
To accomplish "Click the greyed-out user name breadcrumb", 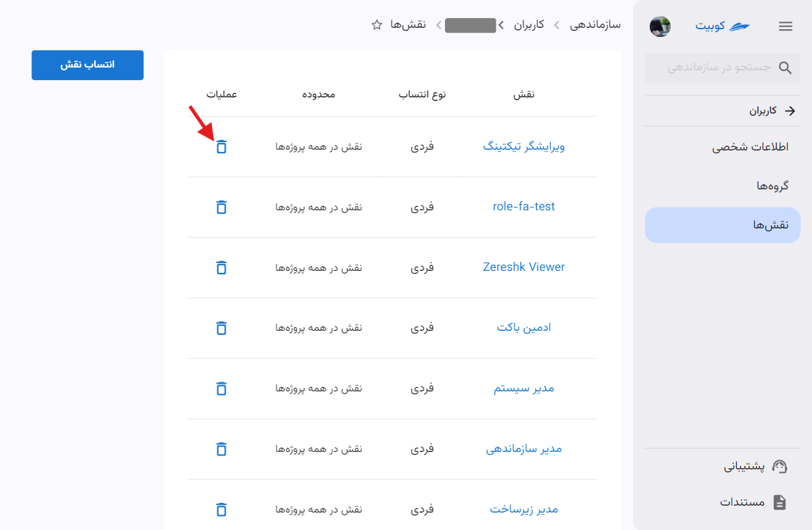I will pyautogui.click(x=470, y=25).
